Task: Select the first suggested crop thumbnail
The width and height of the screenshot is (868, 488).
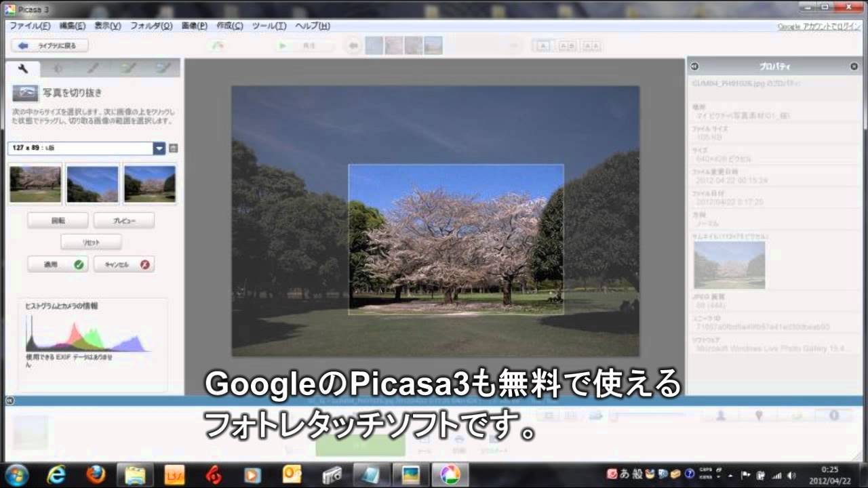Action: (x=35, y=184)
